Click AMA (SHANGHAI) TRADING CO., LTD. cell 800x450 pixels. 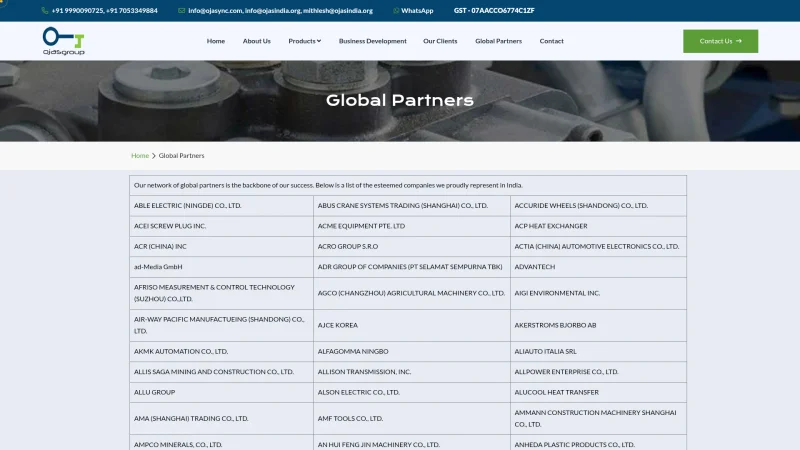click(221, 418)
